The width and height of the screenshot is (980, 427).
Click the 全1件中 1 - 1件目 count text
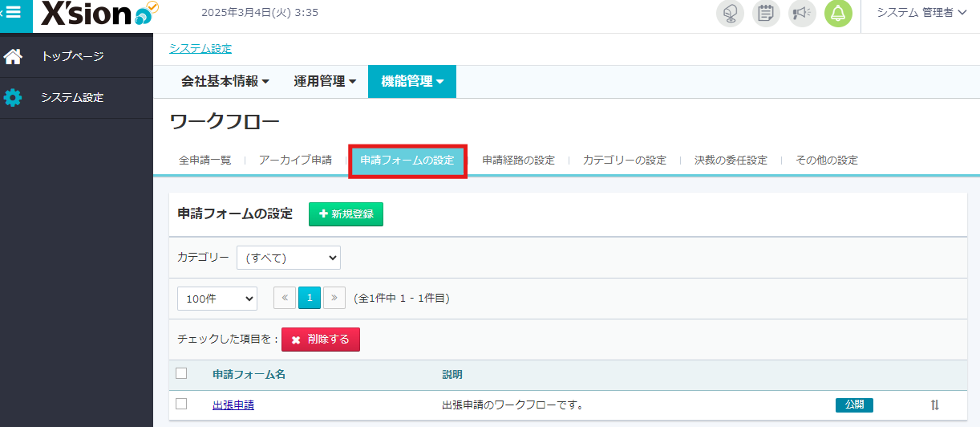[x=401, y=299]
